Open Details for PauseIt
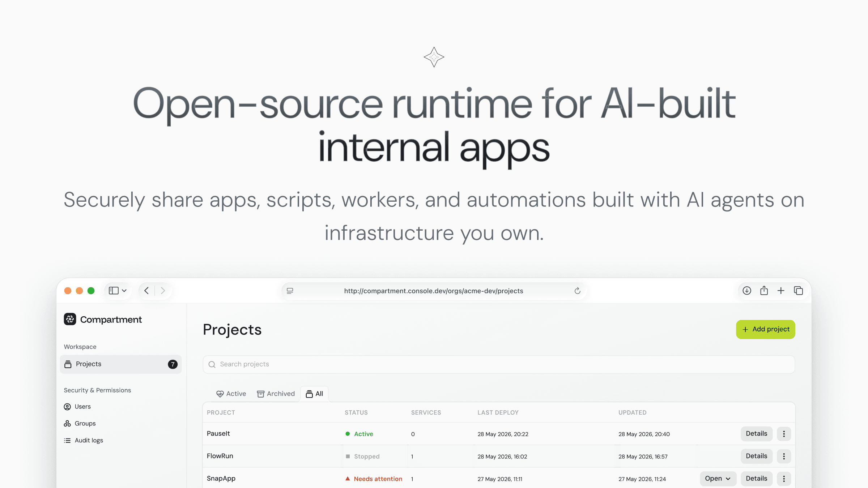 (757, 433)
